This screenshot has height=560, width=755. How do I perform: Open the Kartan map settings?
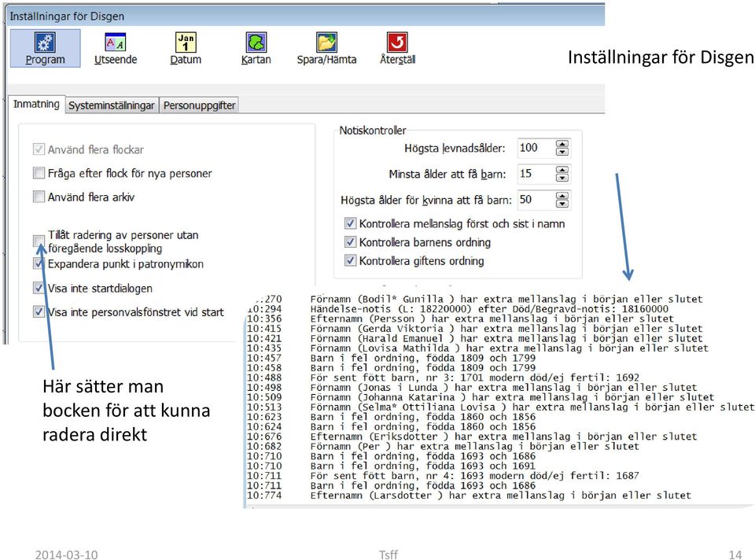(256, 48)
